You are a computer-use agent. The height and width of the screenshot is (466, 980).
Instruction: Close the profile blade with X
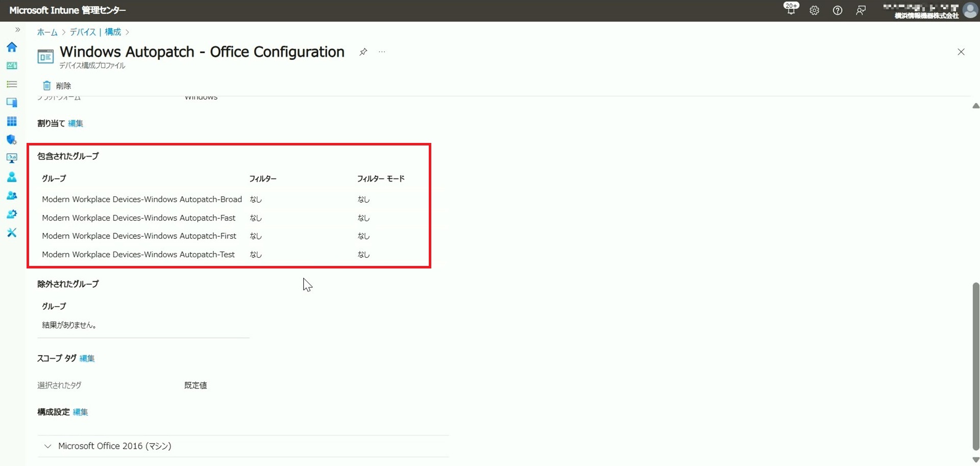click(961, 52)
